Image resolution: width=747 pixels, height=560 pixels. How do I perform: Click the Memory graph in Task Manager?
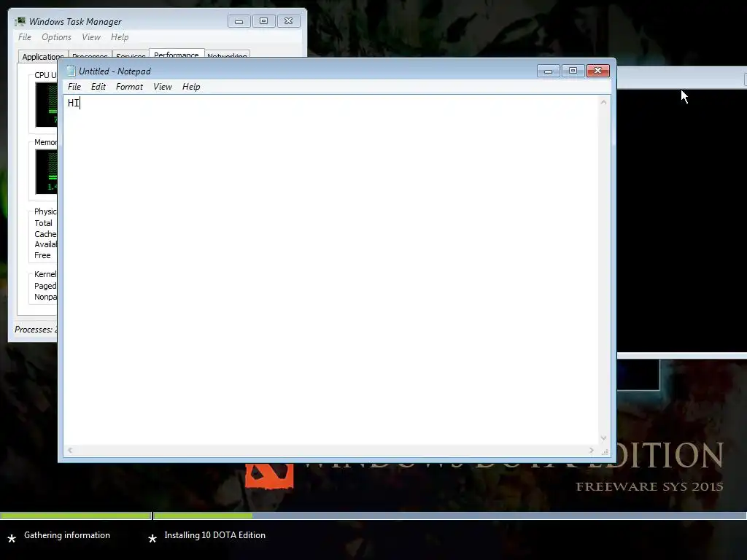(47, 172)
